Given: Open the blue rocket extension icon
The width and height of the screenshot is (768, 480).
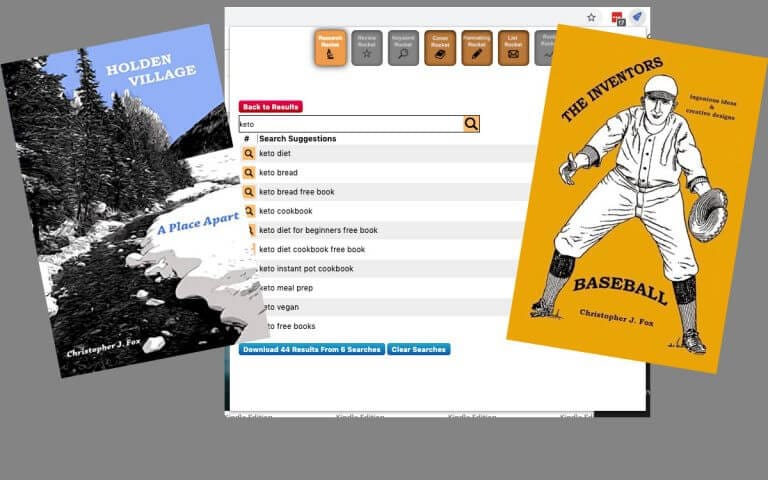Looking at the screenshot, I should click(x=637, y=17).
